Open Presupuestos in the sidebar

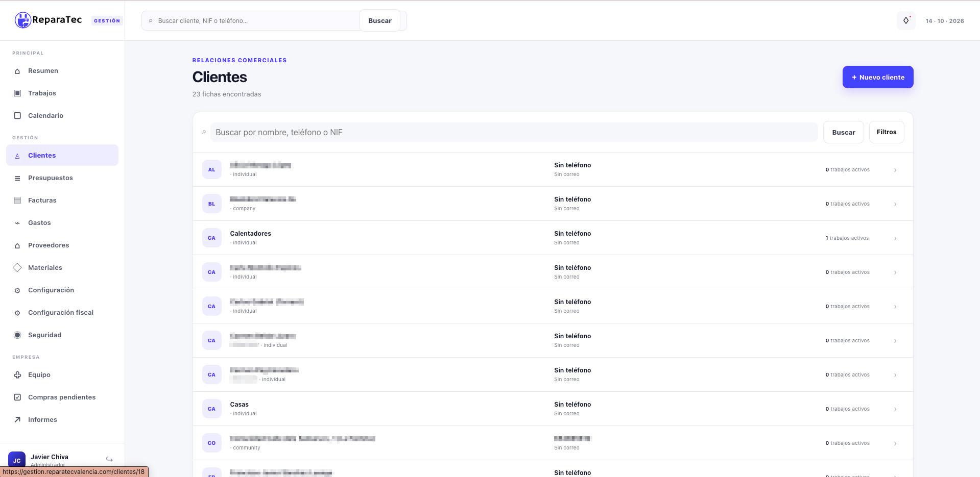click(x=62, y=178)
